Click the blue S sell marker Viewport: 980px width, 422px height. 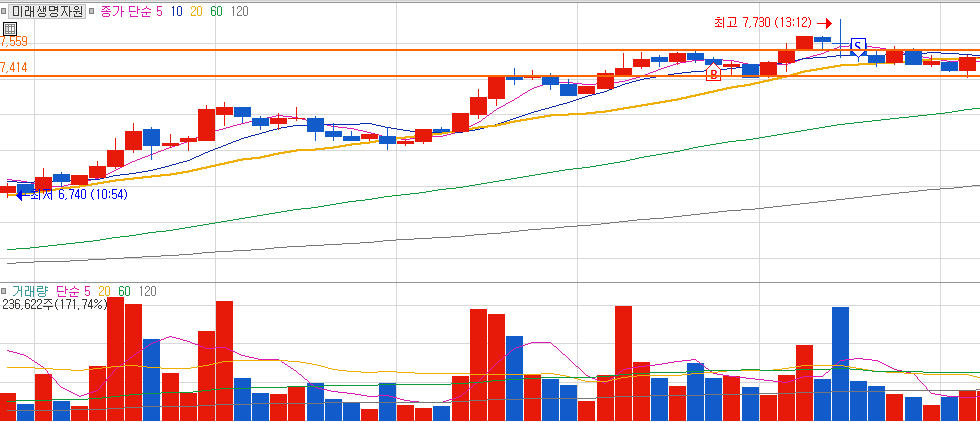[859, 46]
